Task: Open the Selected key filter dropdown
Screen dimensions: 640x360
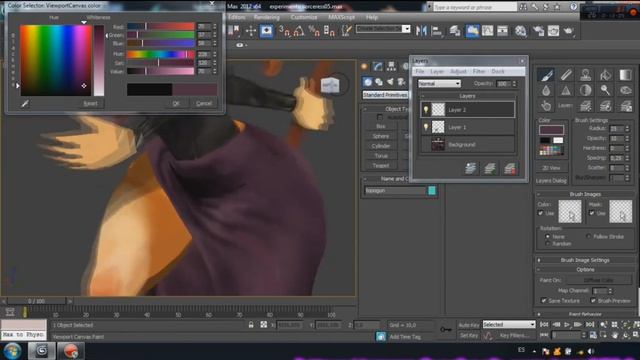Action: tap(509, 324)
